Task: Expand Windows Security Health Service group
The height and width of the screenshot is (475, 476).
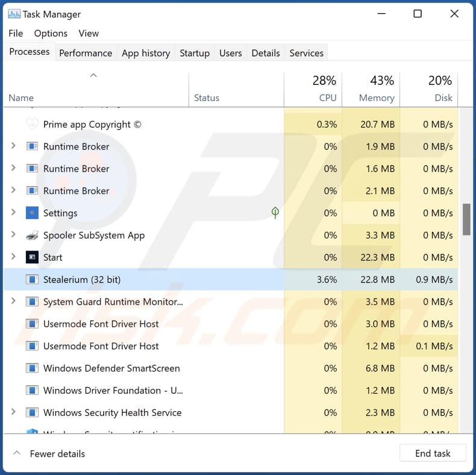Action: pos(13,412)
